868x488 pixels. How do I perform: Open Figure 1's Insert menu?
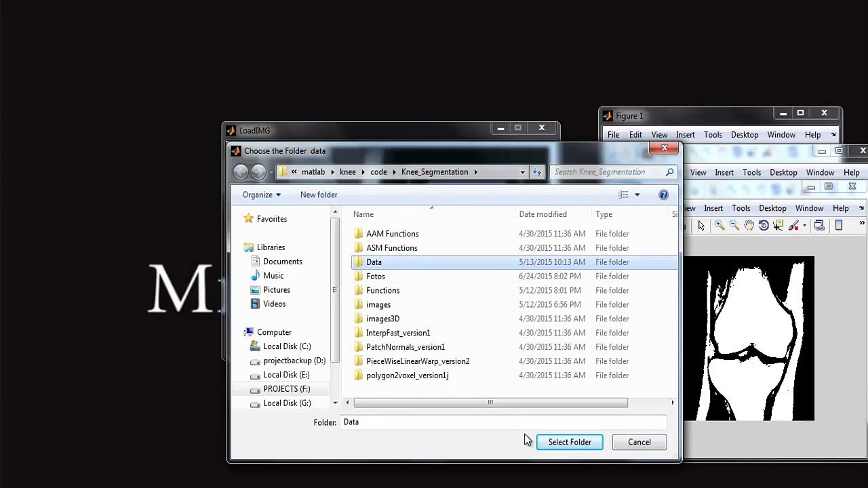685,135
